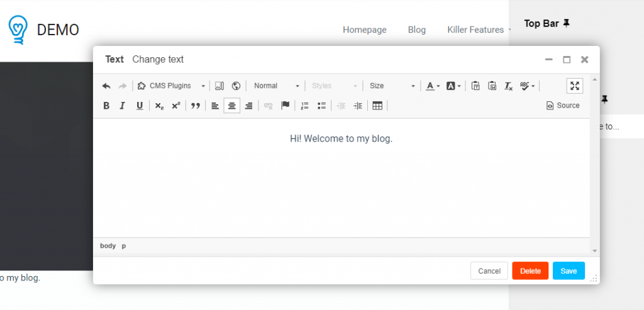This screenshot has height=310, width=644.
Task: Click the remove format icon
Action: (x=509, y=86)
